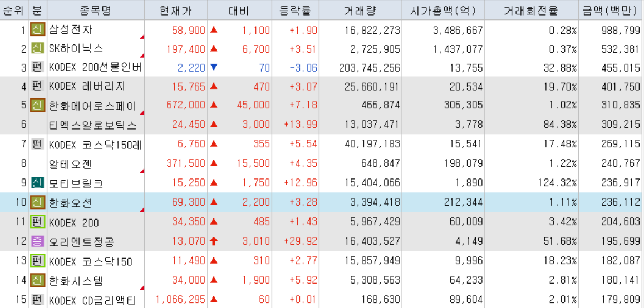Click the amount 988,799
This screenshot has height=308, width=644.
point(621,30)
